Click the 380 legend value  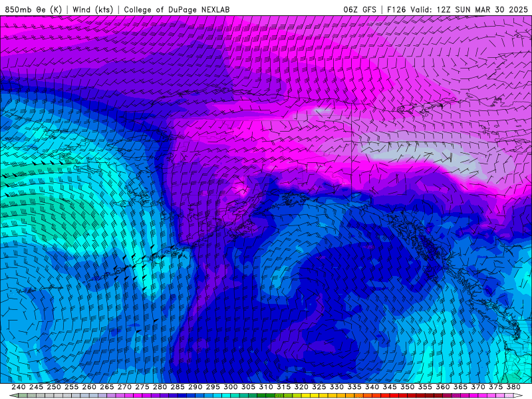(x=513, y=387)
